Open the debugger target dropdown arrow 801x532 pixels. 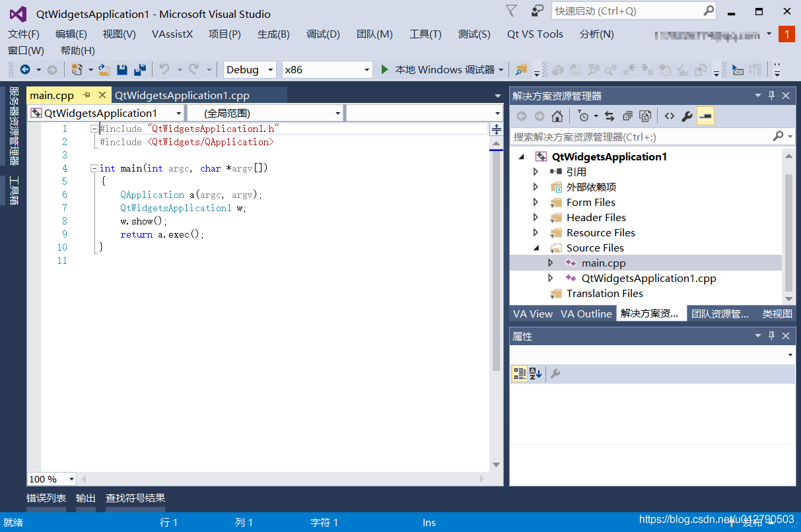[501, 69]
